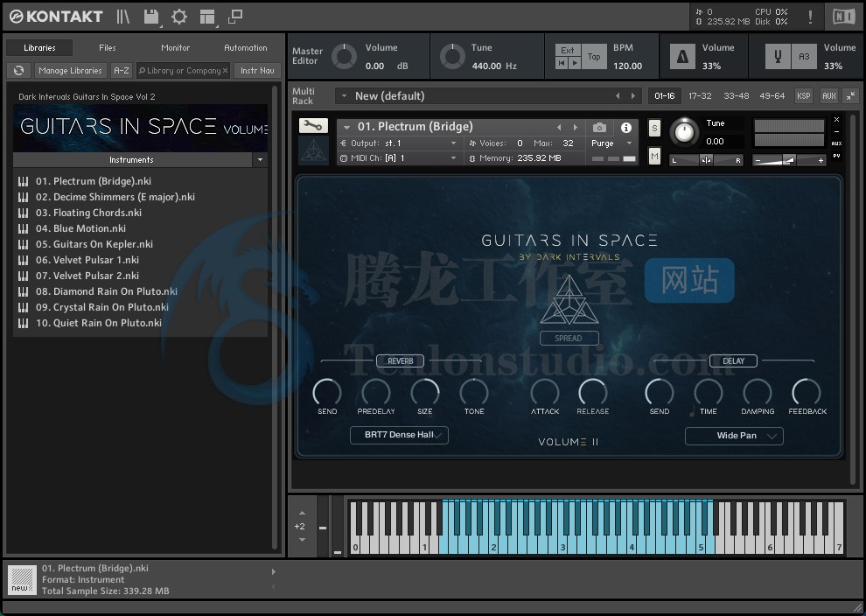The image size is (866, 616).
Task: Click the BPM value 120.00
Action: (x=628, y=66)
